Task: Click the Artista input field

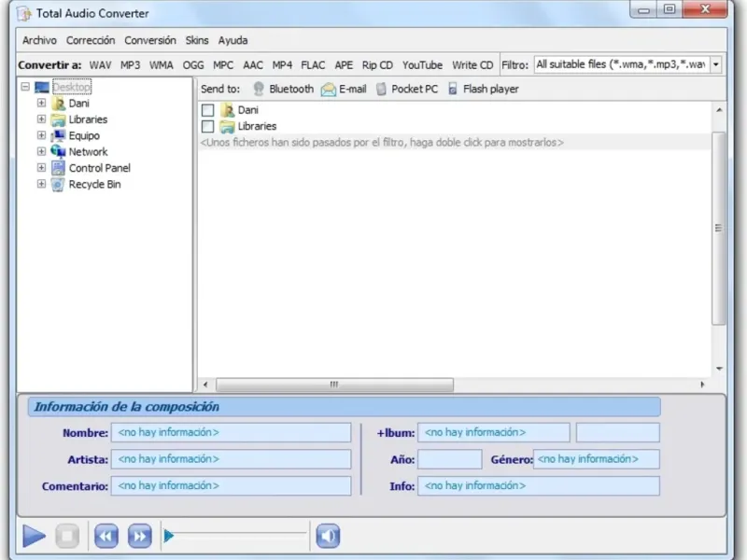Action: point(231,459)
